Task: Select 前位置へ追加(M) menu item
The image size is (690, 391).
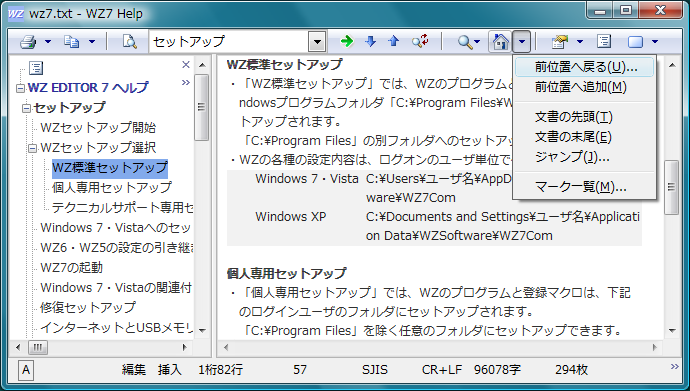Action: (584, 87)
